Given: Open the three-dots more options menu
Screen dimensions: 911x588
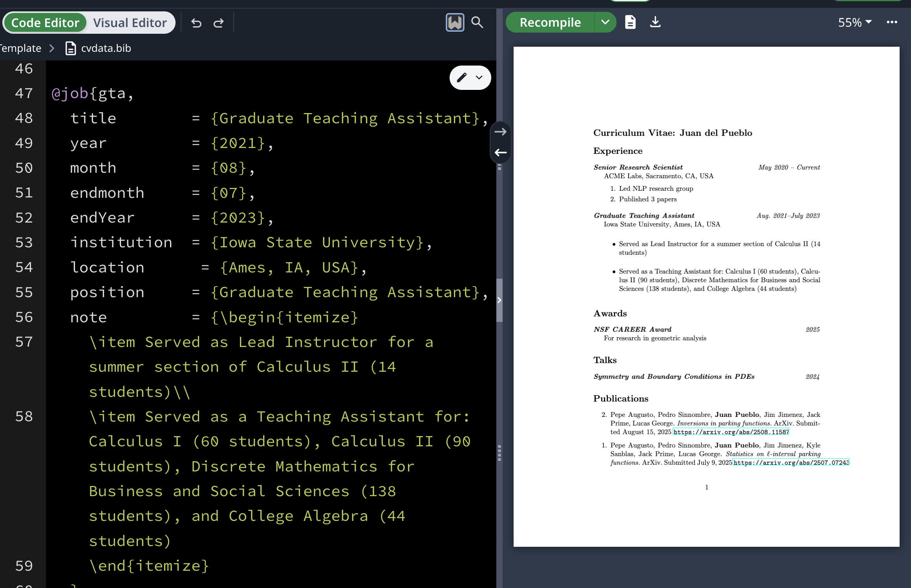Looking at the screenshot, I should (892, 22).
